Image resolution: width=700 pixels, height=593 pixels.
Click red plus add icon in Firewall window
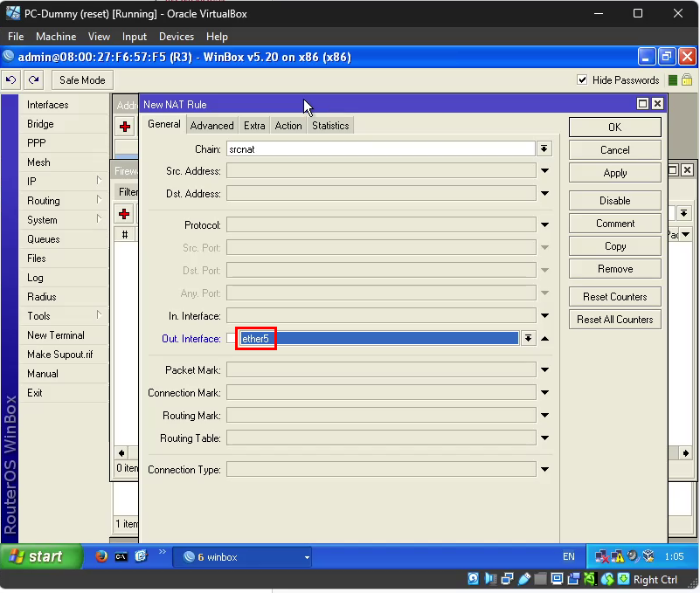click(x=125, y=214)
